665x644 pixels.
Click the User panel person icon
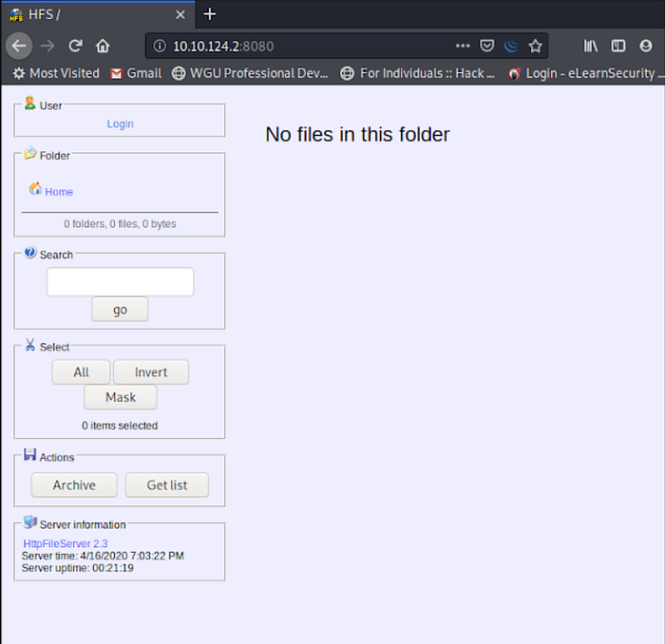(x=29, y=103)
